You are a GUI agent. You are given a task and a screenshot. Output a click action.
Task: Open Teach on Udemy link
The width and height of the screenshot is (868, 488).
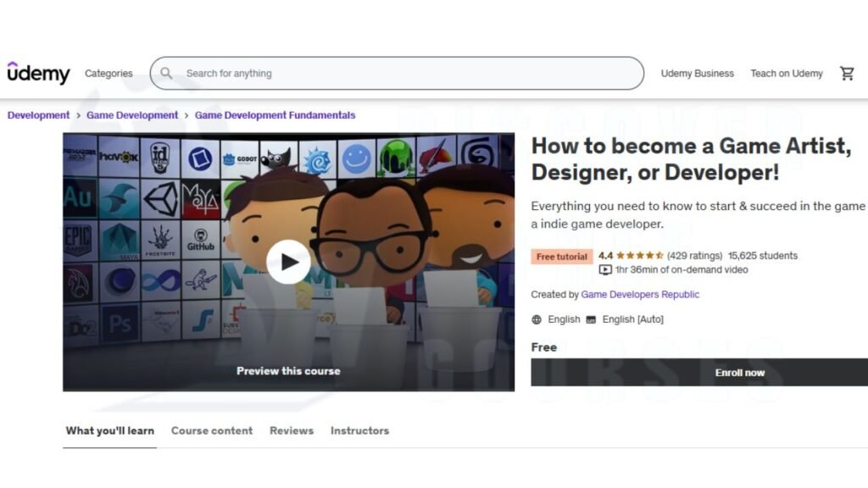pyautogui.click(x=786, y=73)
